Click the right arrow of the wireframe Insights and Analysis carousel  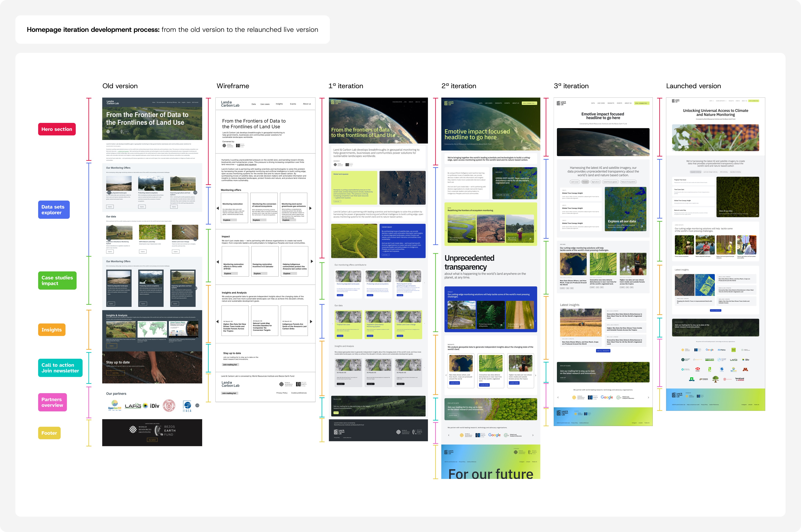(x=311, y=322)
